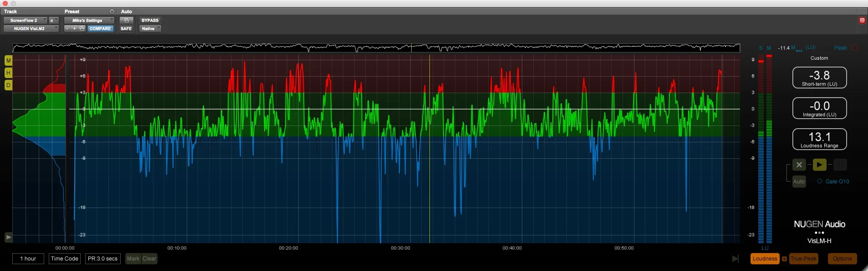Open the Options panel

842,259
